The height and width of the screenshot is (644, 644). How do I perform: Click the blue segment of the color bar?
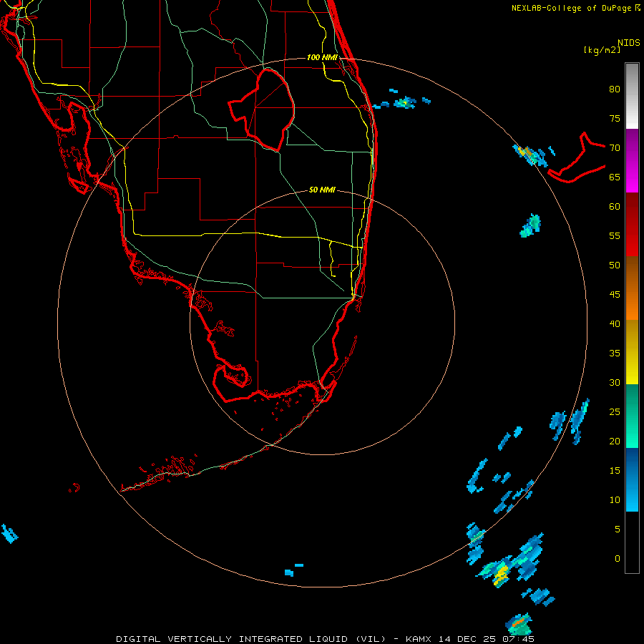[632, 479]
